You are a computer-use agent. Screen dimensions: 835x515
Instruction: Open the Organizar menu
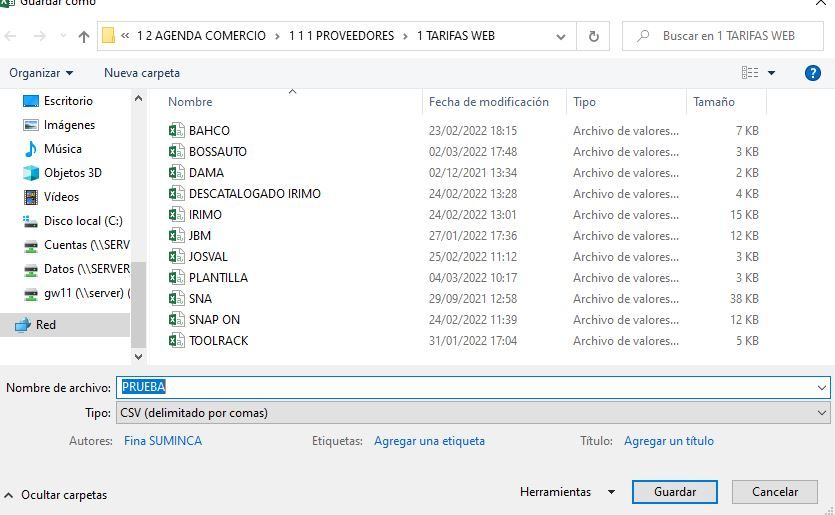coord(41,73)
